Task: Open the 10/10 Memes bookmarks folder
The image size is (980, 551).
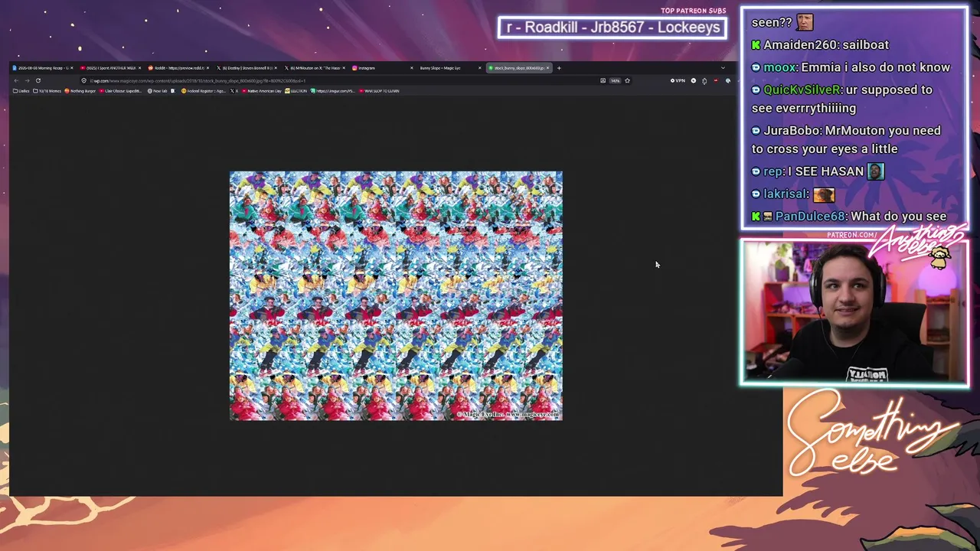Action: 47,91
